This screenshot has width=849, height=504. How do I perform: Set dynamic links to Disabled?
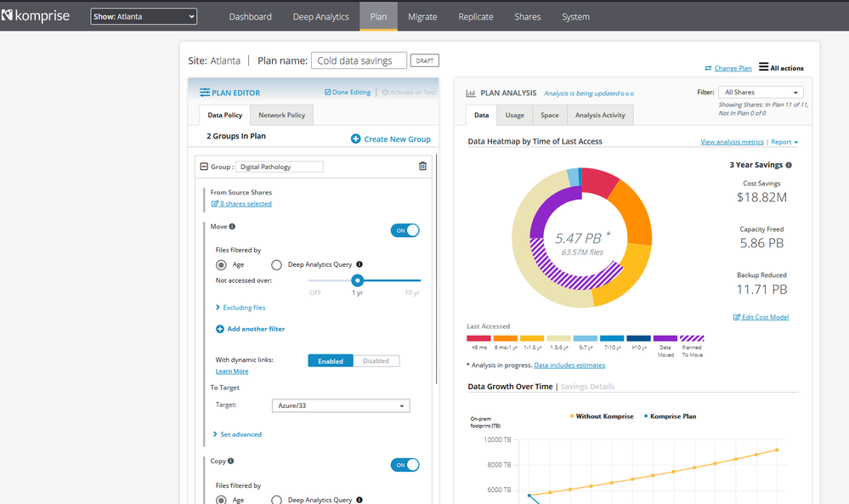pos(376,361)
